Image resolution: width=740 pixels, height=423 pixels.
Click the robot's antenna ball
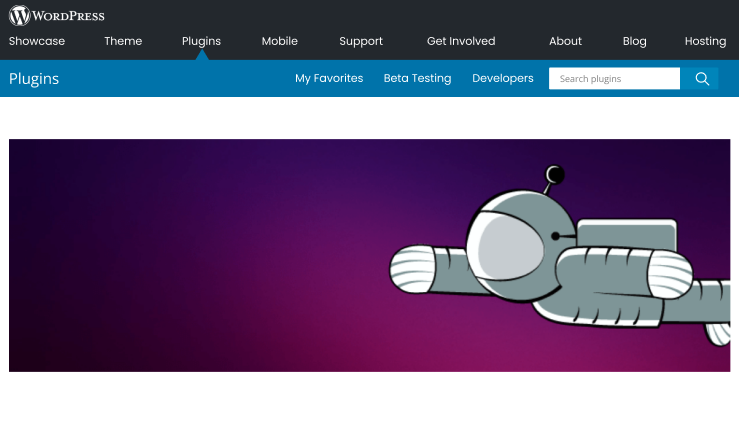555,176
